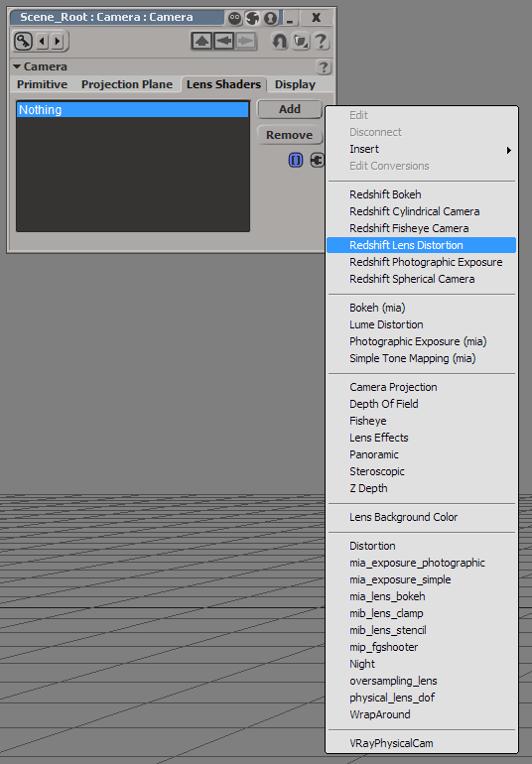Screen dimensions: 532x764
Task: Click the next keyframe right arrow
Action: tap(57, 42)
